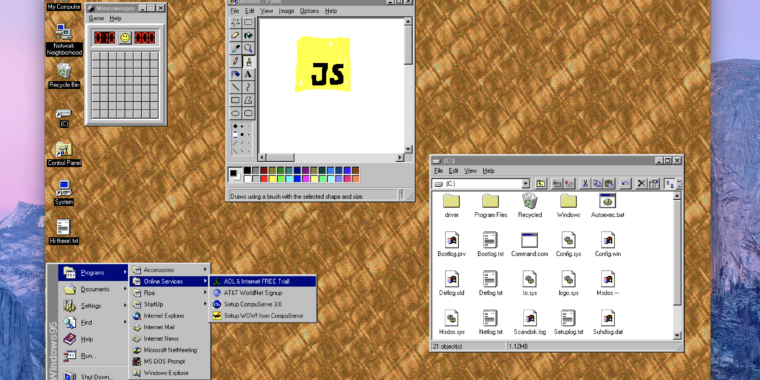Select the Fill With Color bucket tool
Viewport: 760px width, 380px height.
[248, 35]
